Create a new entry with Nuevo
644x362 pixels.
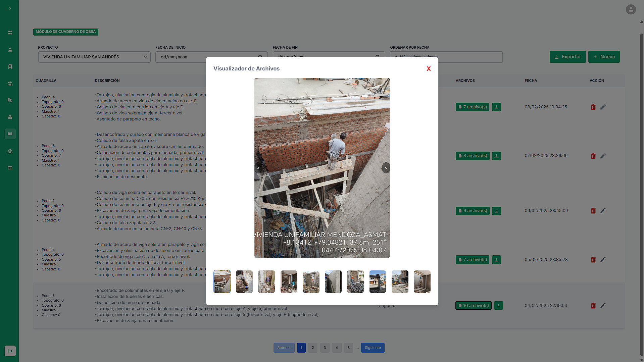(604, 57)
